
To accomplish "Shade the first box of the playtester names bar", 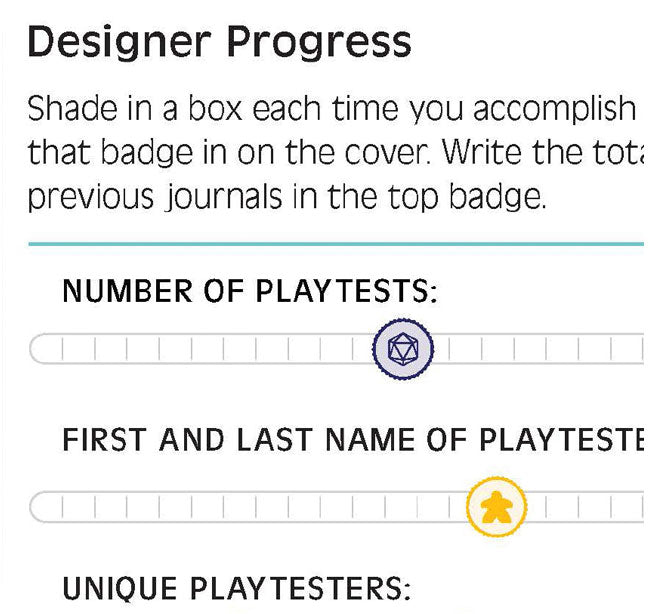I will tap(46, 507).
